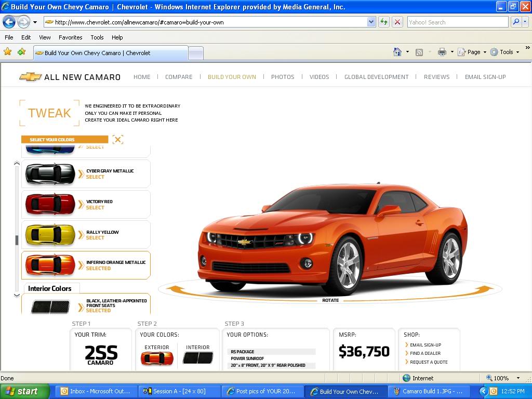Open the recent pages dropdown arrow
This screenshot has width=532, height=399.
point(35,23)
